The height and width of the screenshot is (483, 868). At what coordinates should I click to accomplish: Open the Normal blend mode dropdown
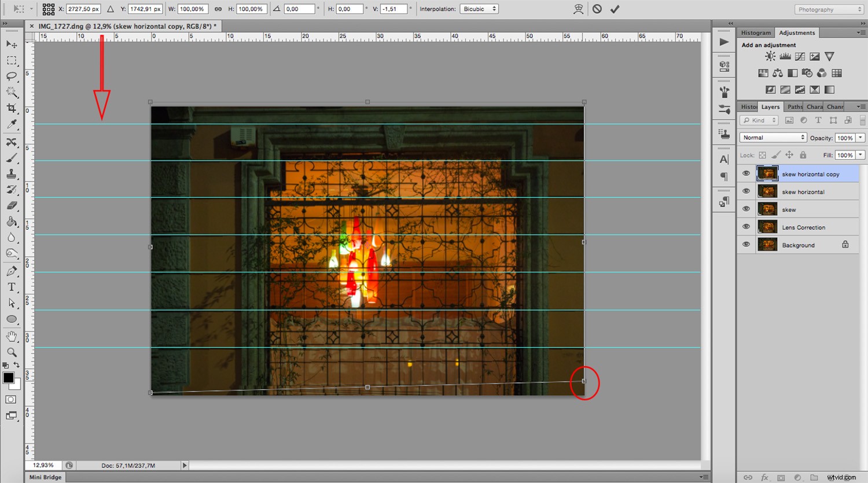point(773,138)
